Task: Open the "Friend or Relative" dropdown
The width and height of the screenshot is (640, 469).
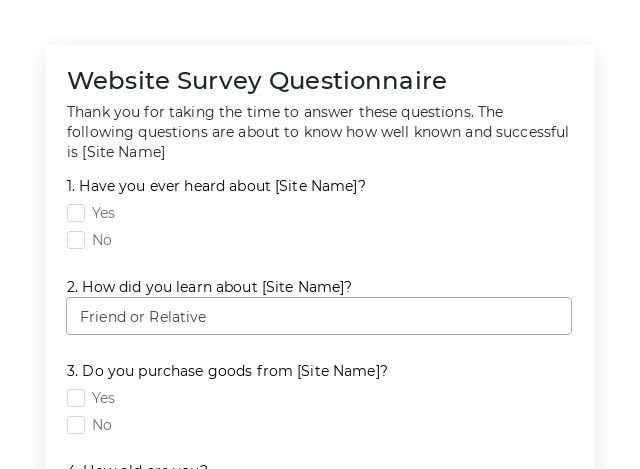Action: click(318, 316)
